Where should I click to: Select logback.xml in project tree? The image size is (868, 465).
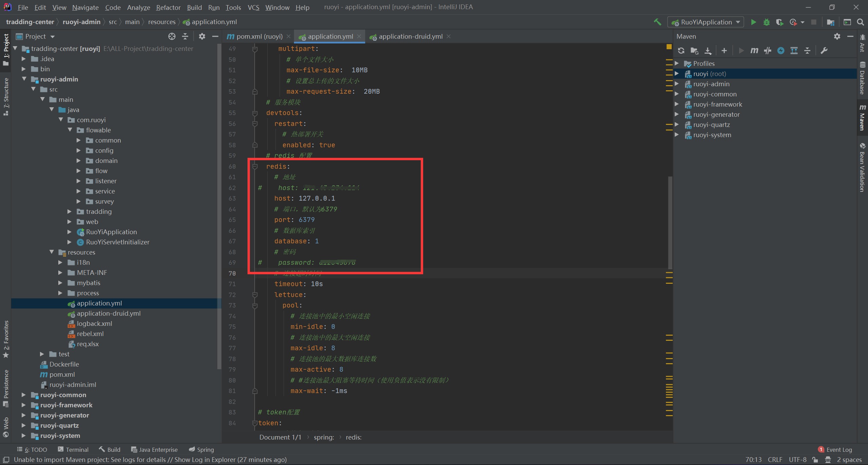(x=94, y=323)
